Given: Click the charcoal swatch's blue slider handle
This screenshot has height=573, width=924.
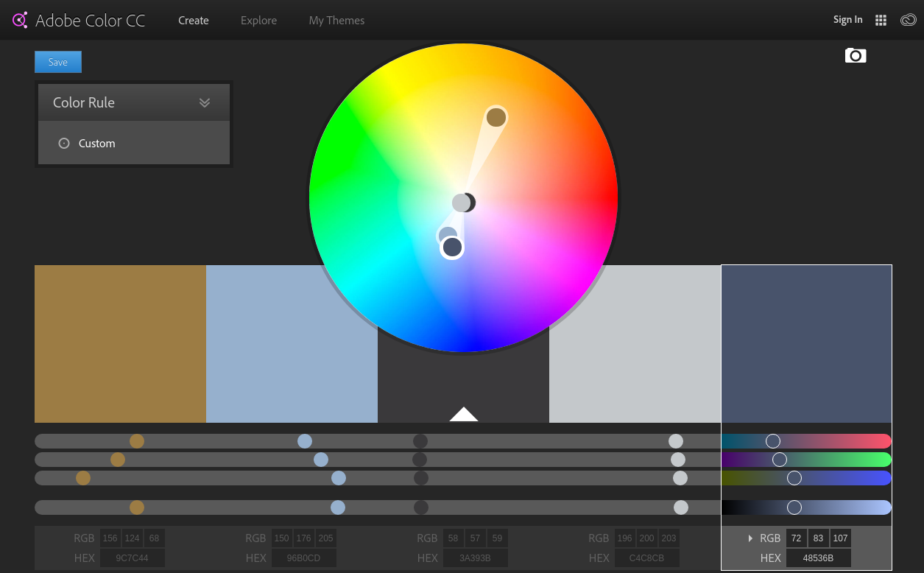Looking at the screenshot, I should (x=421, y=478).
